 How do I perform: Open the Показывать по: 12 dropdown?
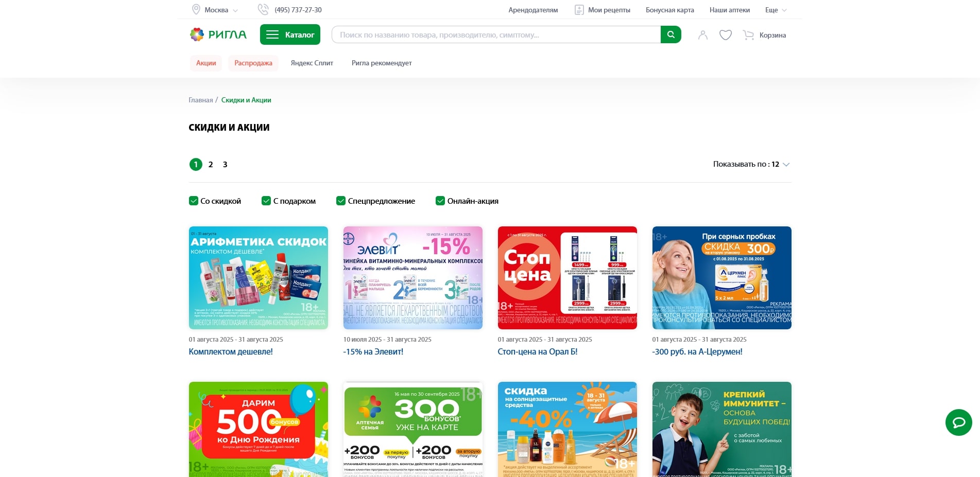tap(751, 164)
